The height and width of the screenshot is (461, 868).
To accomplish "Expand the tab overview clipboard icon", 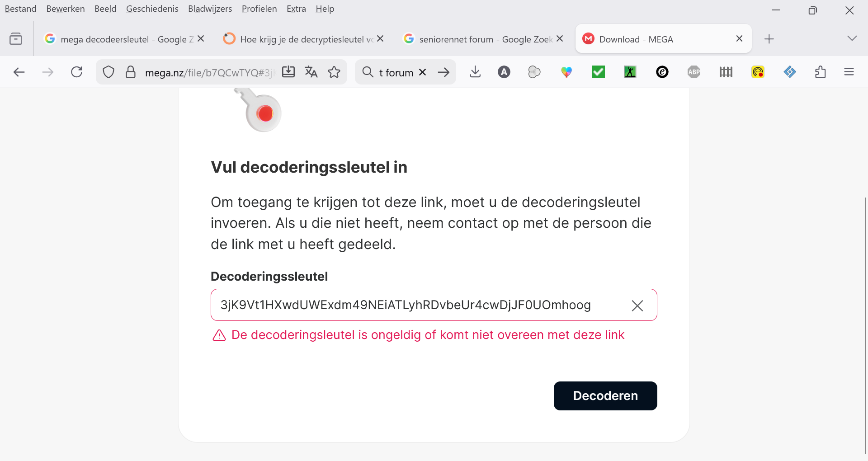I will [x=16, y=38].
